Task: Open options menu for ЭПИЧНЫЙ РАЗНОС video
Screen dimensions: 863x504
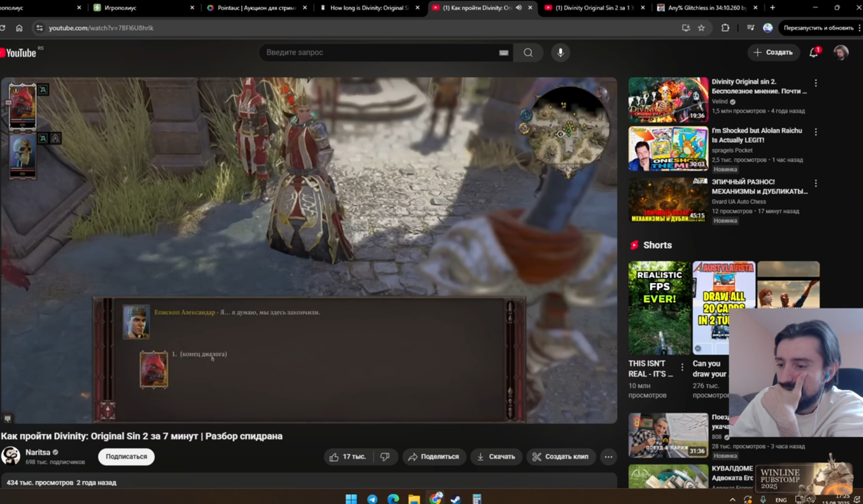Action: [815, 183]
